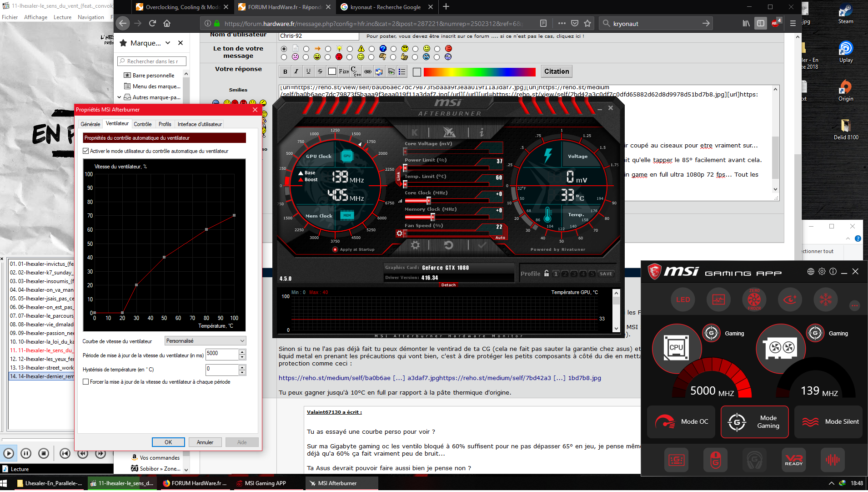
Task: Open the globe language icon in Gaming App
Action: coord(811,272)
